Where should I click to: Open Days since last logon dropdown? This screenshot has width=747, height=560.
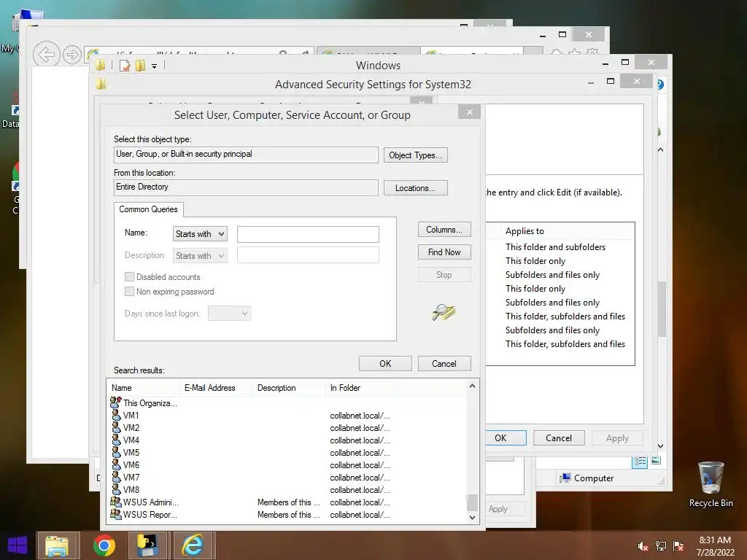229,314
